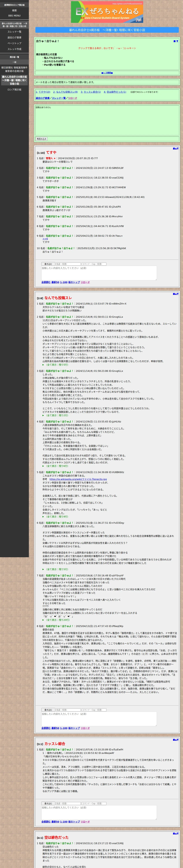Click the ▲ arrow in the カッスレ綜合 header
Image resolution: width=183 pixels, height=868 pixels.
tap(176, 740)
